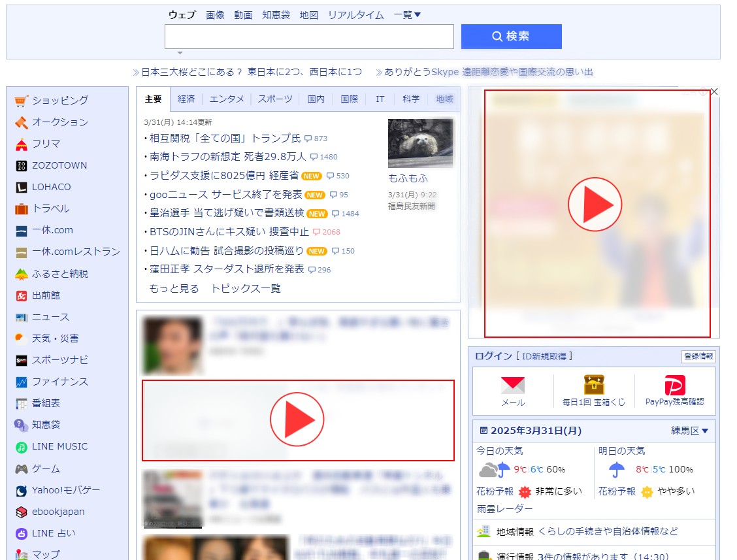737x560 pixels.
Task: Open the ショッピング cart icon
Action: click(21, 101)
